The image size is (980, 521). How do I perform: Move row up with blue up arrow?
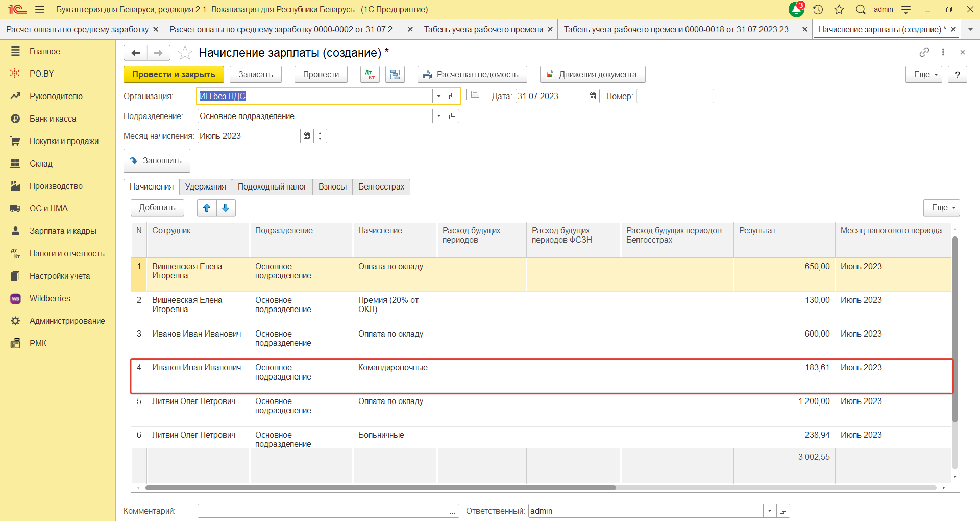[x=207, y=208]
